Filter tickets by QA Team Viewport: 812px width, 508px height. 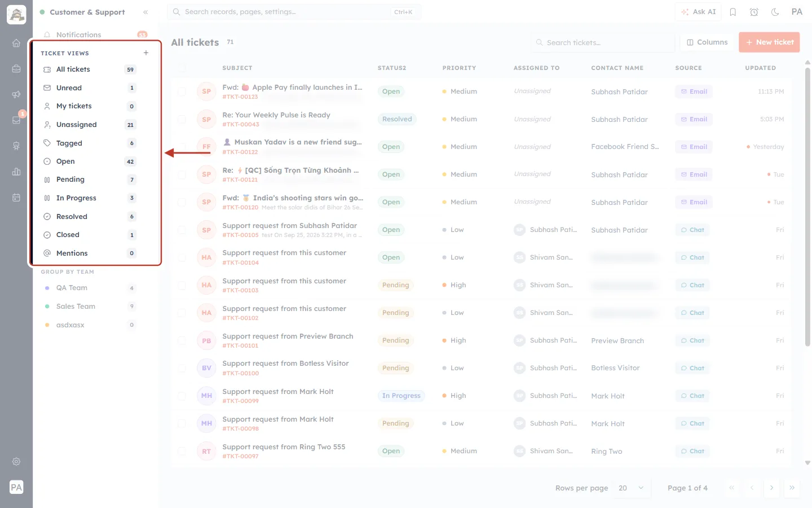90,288
